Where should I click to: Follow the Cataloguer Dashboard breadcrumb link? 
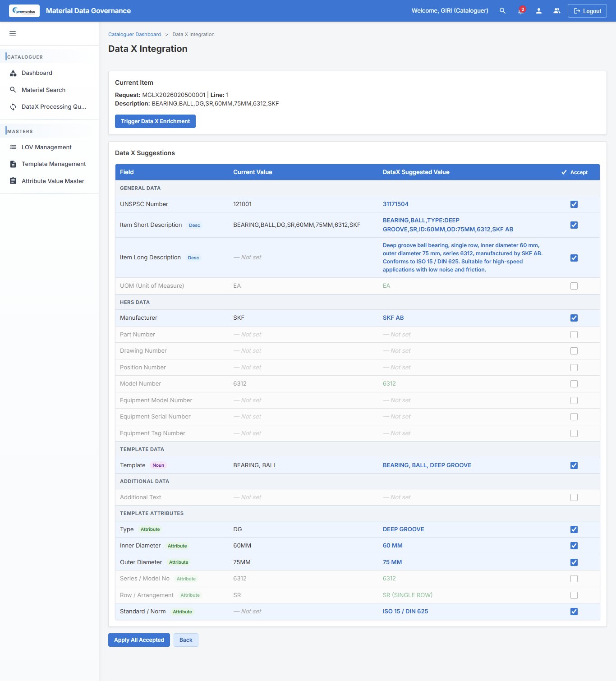click(134, 34)
